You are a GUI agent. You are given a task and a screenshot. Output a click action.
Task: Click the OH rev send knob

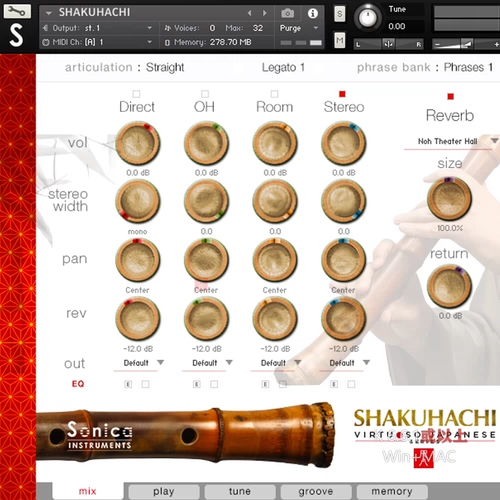pyautogui.click(x=207, y=319)
